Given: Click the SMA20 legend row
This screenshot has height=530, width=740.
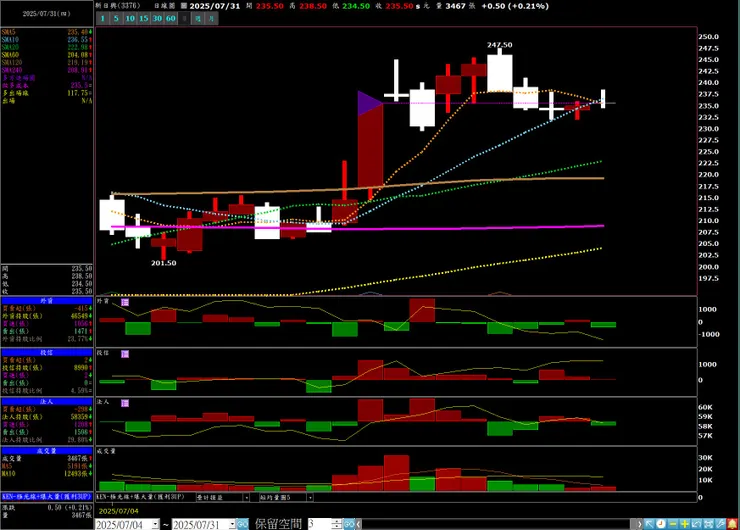Looking at the screenshot, I should [x=47, y=47].
